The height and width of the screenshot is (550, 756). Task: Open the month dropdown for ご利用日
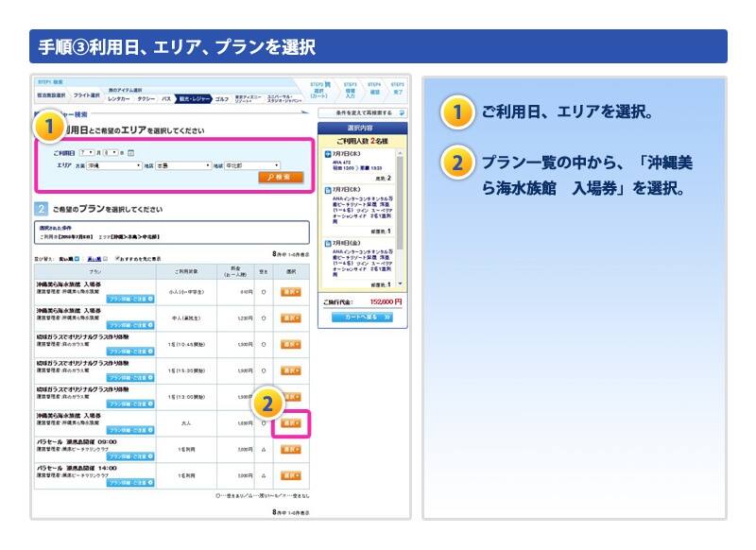[86, 151]
